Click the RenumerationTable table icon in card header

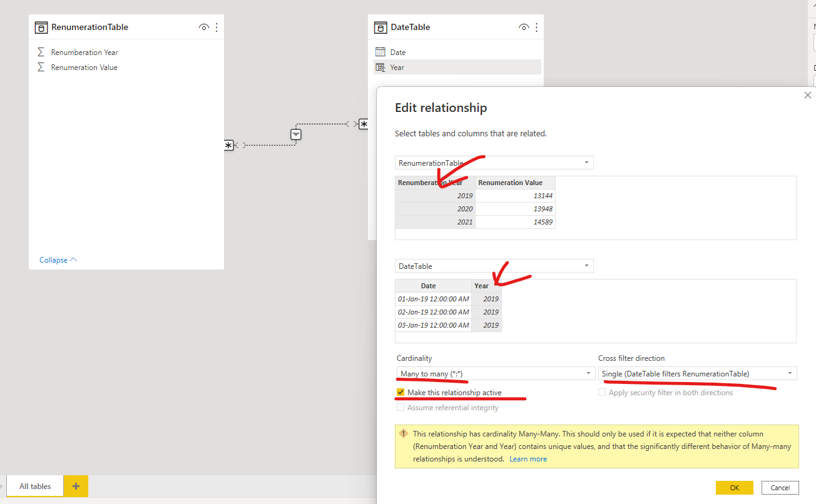[41, 28]
